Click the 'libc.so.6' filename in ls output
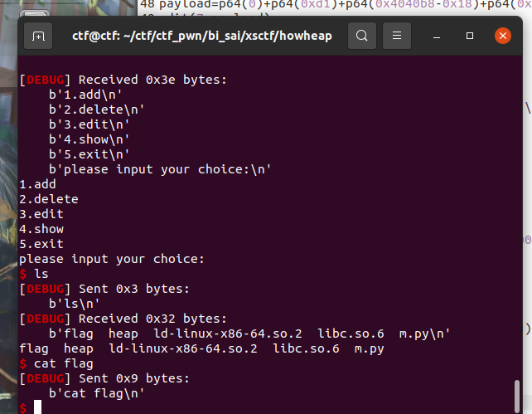 306,348
